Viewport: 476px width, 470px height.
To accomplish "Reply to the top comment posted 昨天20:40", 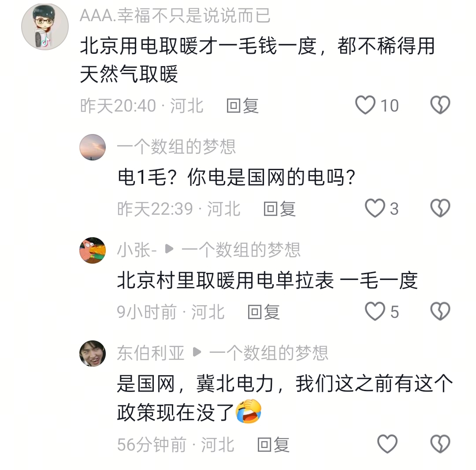I will (242, 106).
